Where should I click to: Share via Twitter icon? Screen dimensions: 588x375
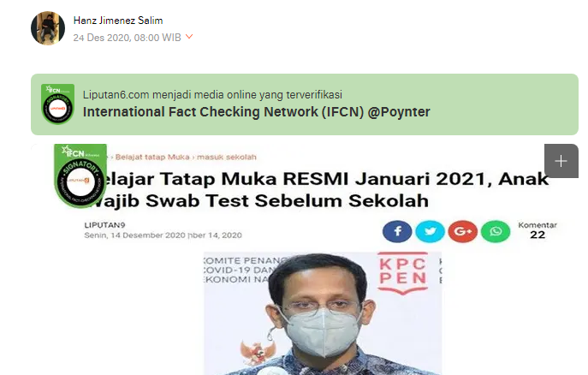click(x=431, y=231)
